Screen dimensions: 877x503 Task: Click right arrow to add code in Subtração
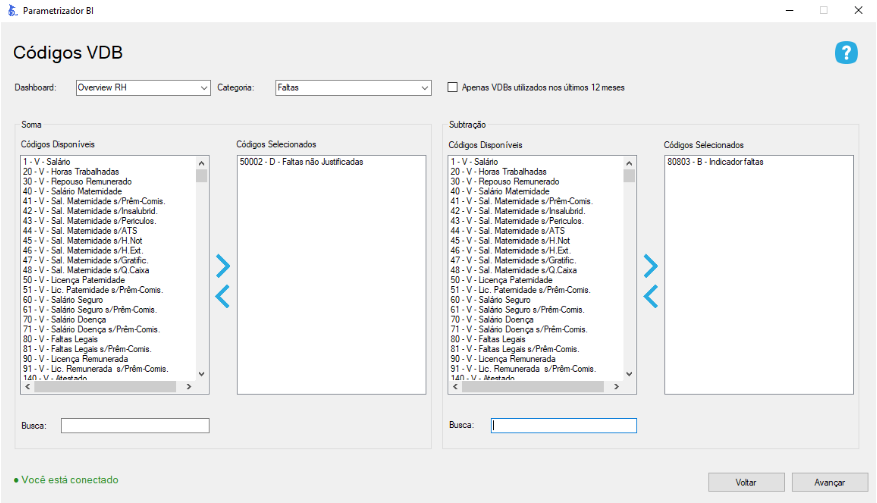tap(650, 266)
